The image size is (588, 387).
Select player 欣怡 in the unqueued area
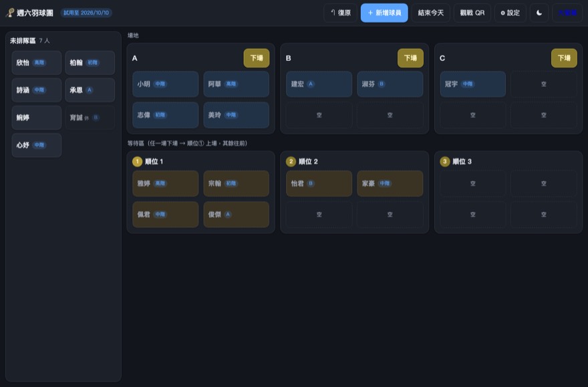(36, 63)
